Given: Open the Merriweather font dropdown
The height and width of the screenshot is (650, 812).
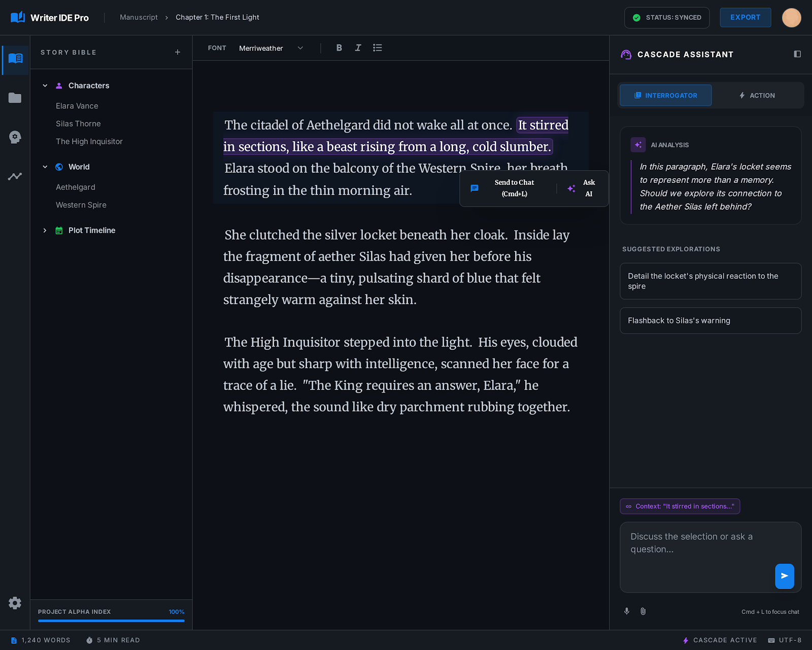Looking at the screenshot, I should click(271, 48).
